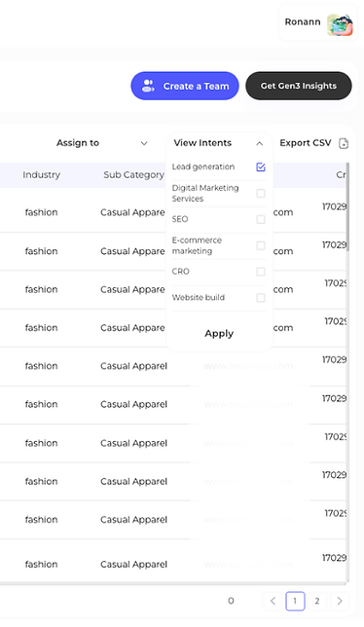
Task: Check the Website build checkbox
Action: tap(261, 298)
